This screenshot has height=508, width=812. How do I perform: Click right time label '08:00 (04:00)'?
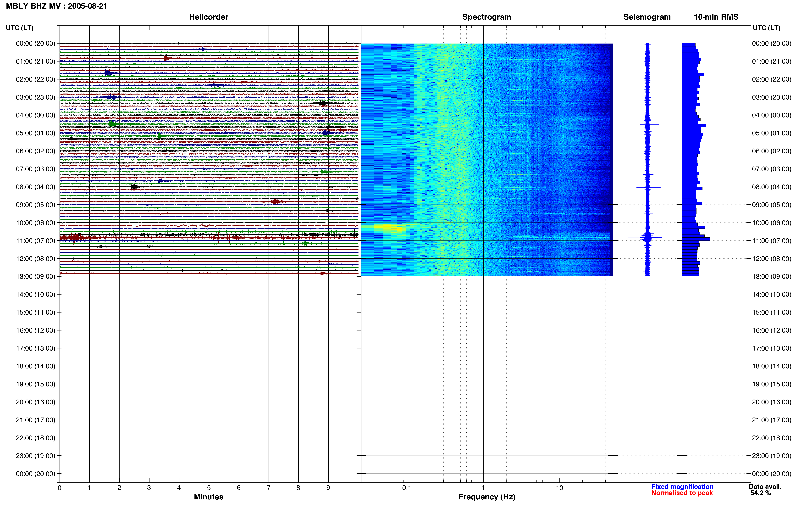[771, 187]
